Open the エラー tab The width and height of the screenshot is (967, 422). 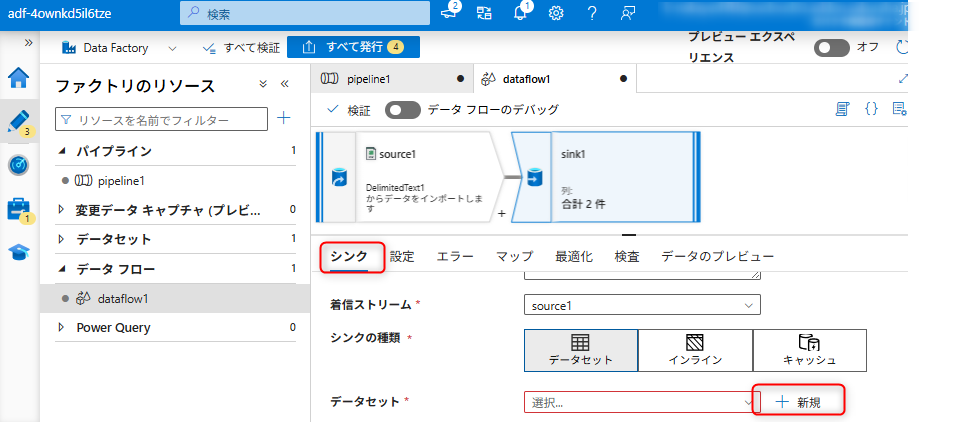(x=455, y=257)
